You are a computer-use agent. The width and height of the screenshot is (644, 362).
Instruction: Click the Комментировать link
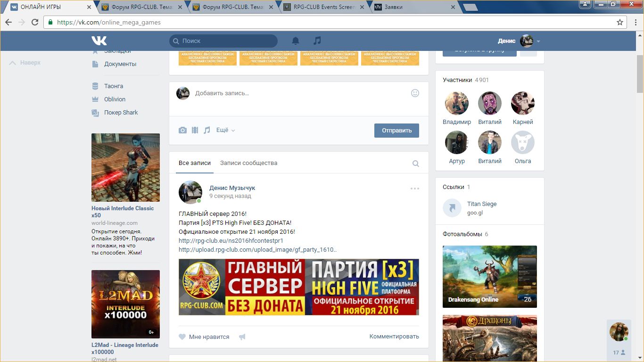[394, 337]
